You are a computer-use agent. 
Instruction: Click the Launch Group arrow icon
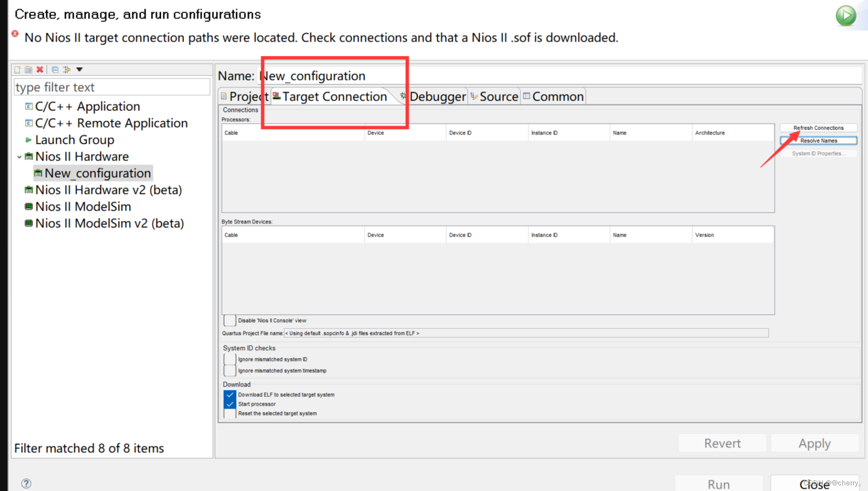[28, 140]
